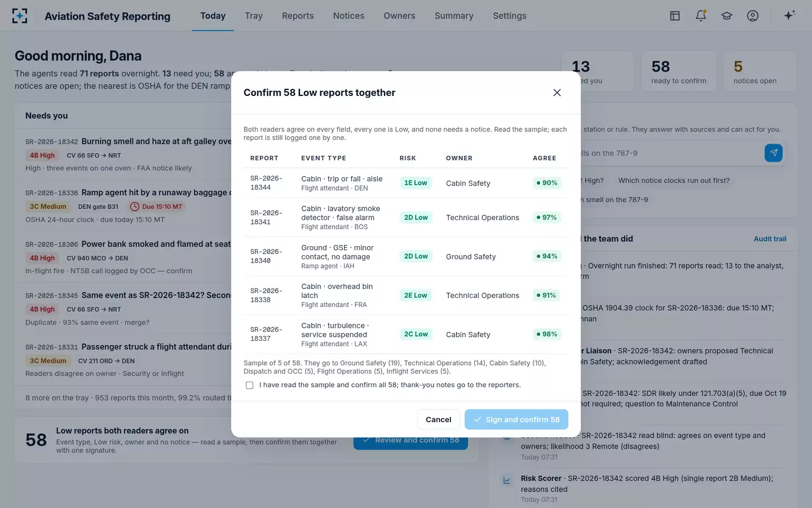Close the Confirm 58 Low reports dialog
This screenshot has height=508, width=812.
557,93
